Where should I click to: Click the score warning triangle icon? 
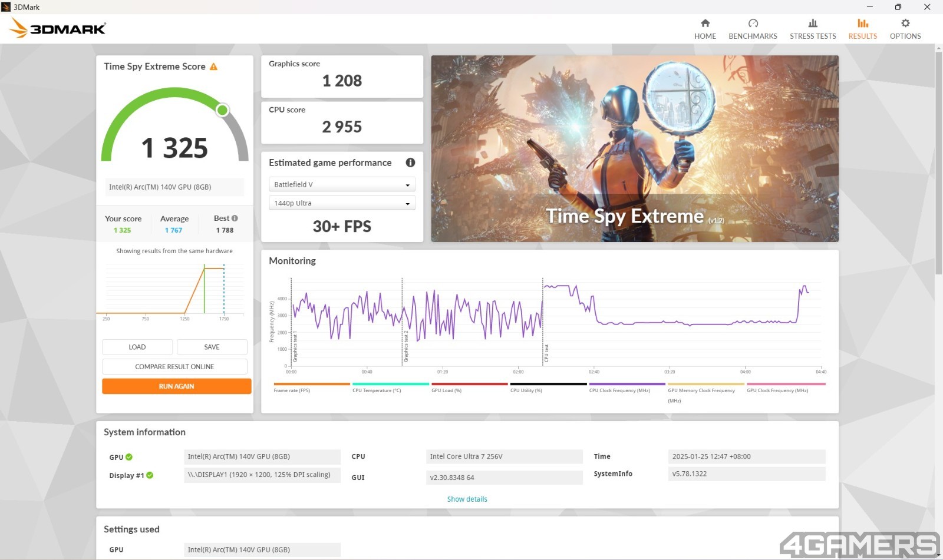213,67
